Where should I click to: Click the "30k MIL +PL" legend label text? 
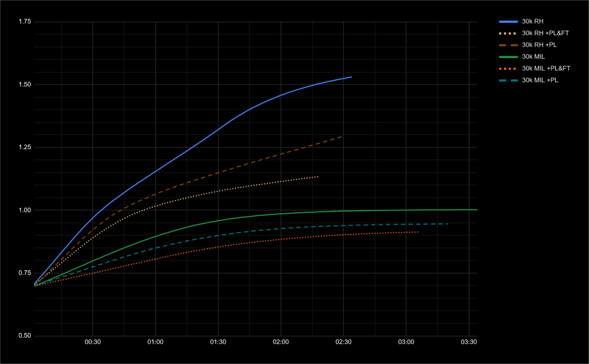(x=538, y=80)
